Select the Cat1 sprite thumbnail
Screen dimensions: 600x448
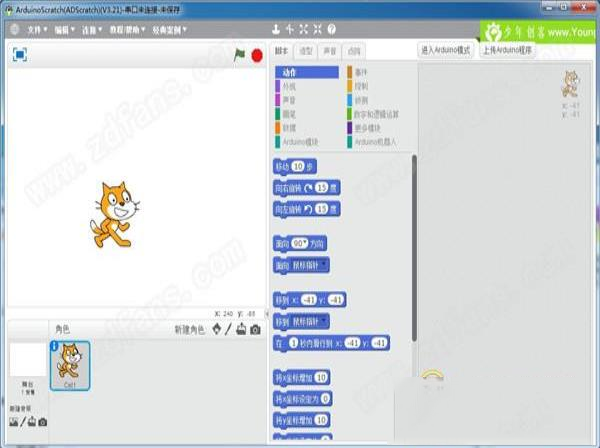point(70,363)
